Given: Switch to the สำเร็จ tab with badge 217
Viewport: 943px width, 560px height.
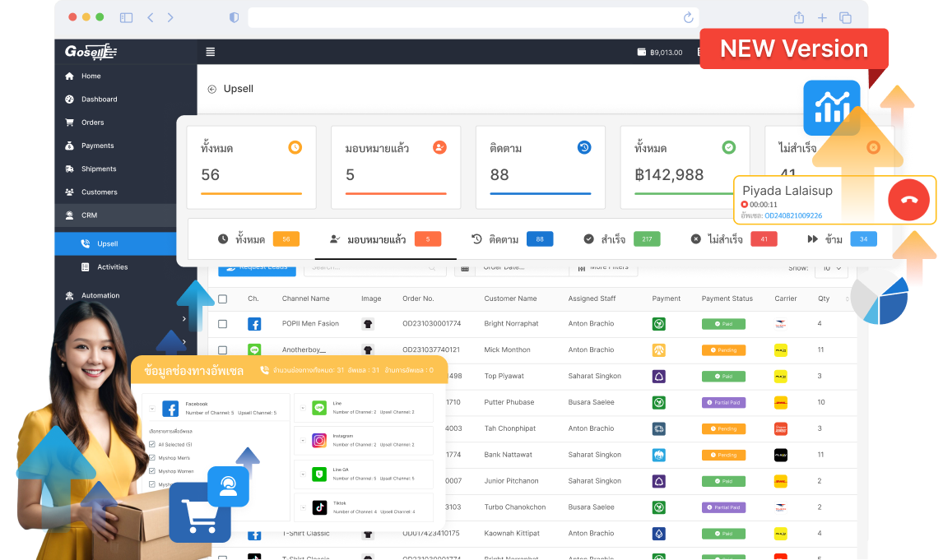Looking at the screenshot, I should pyautogui.click(x=622, y=239).
